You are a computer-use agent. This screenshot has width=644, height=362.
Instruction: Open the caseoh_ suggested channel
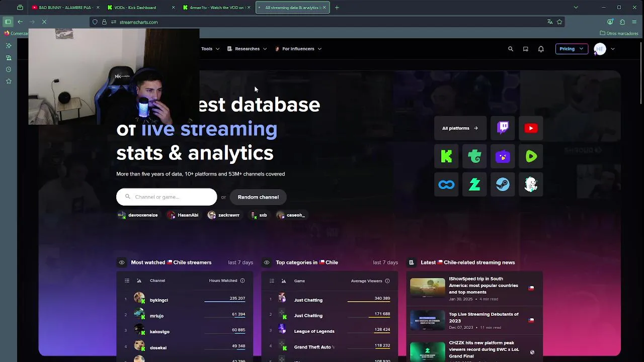(x=291, y=215)
